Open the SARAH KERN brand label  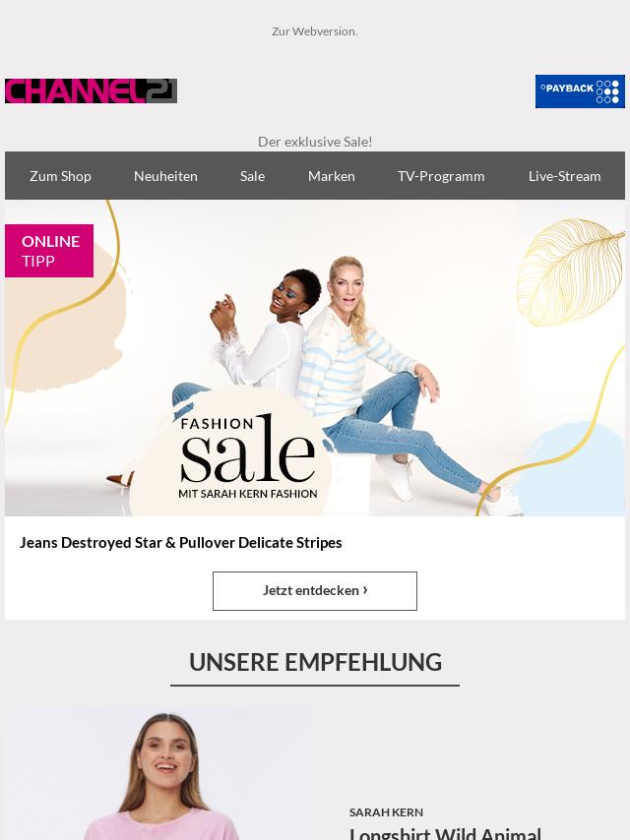[x=386, y=812]
